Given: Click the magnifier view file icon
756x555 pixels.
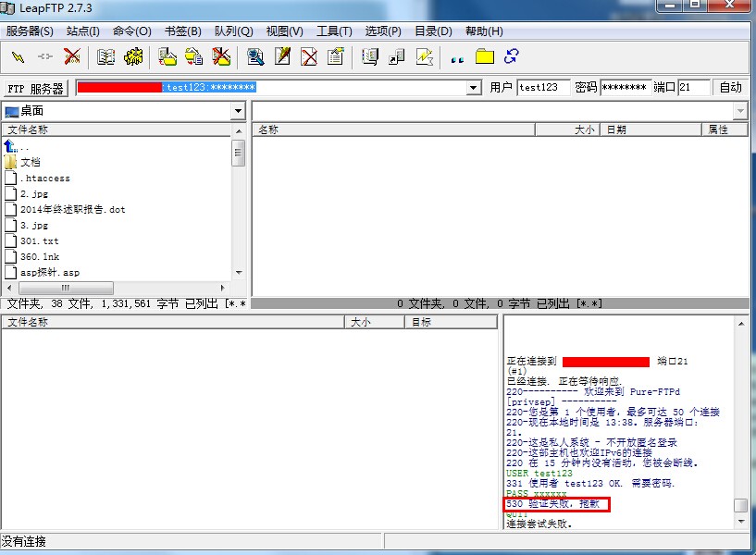Looking at the screenshot, I should [x=255, y=56].
